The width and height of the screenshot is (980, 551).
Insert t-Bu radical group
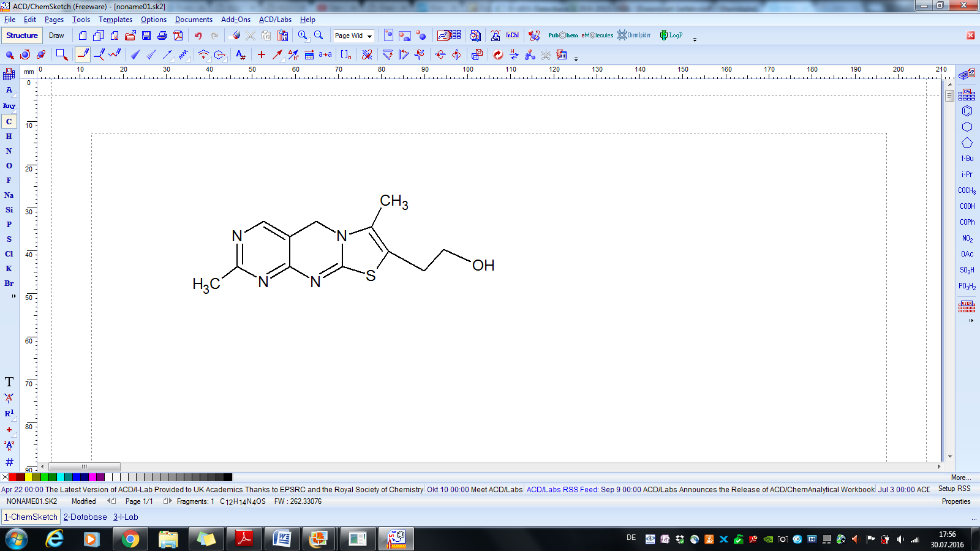click(967, 159)
